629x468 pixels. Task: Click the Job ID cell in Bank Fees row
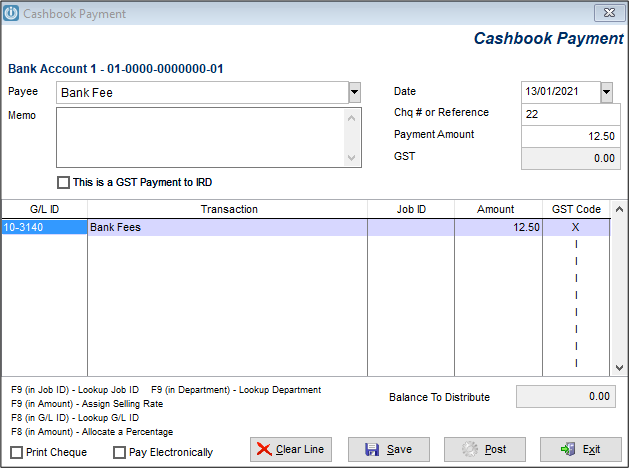point(411,227)
